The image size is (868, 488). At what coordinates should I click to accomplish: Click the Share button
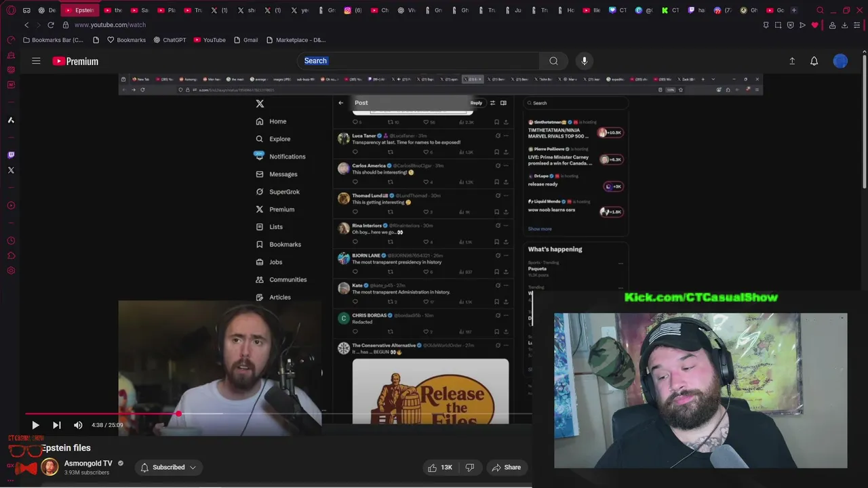pos(507,467)
